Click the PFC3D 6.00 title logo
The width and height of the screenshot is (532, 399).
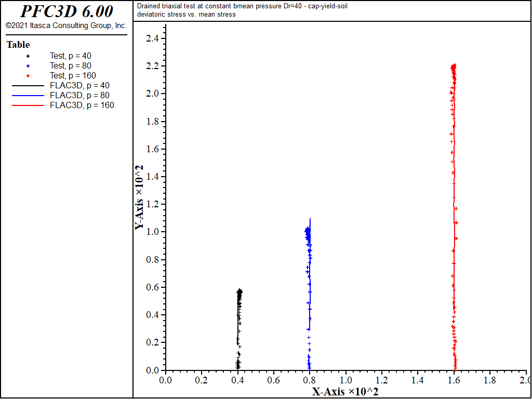tap(66, 12)
